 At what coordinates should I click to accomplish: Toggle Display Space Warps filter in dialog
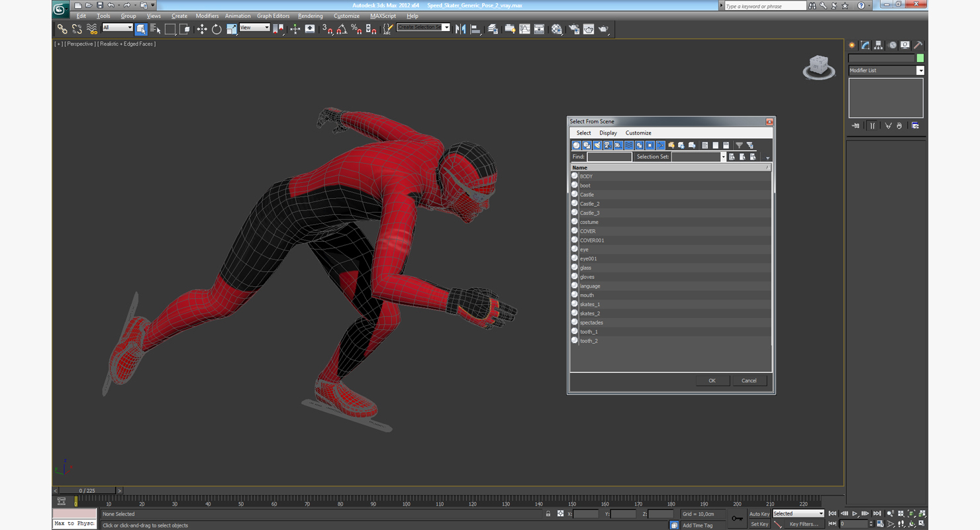(629, 145)
